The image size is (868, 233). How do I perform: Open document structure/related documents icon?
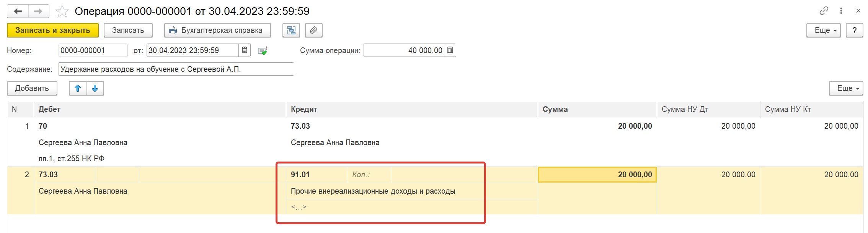291,30
